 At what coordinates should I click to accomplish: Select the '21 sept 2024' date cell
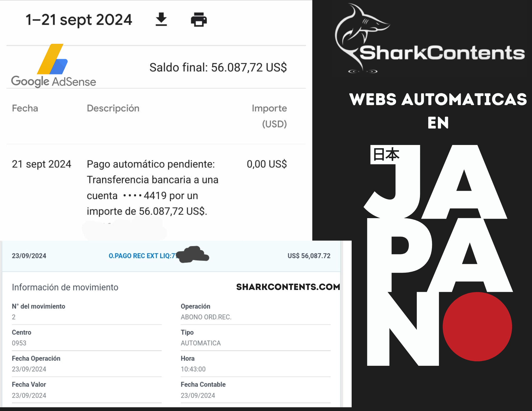coord(41,164)
